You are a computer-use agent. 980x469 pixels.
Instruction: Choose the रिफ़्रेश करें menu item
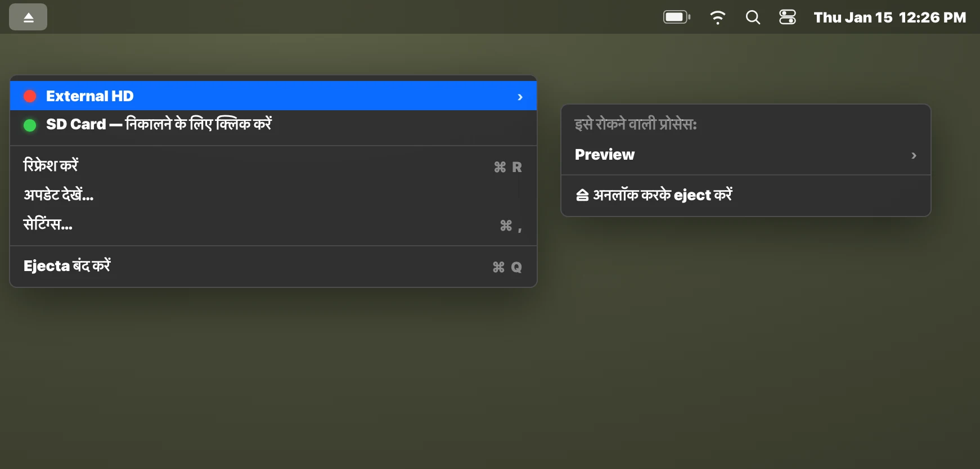tap(273, 166)
